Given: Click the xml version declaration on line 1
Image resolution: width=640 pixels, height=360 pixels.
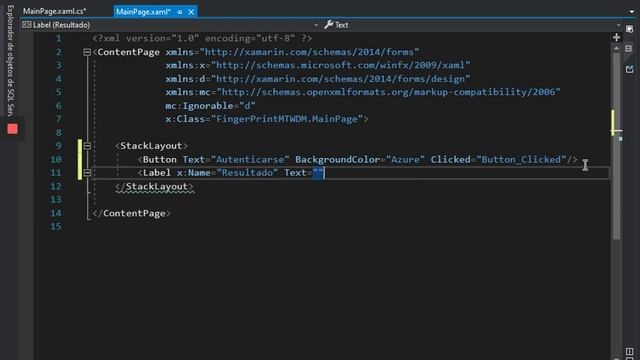Looking at the screenshot, I should (202, 38).
